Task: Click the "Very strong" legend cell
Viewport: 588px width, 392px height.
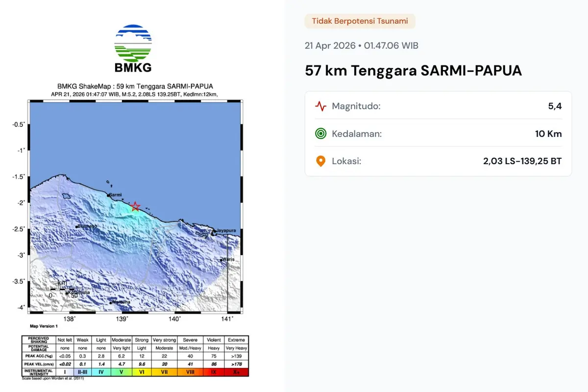Action: [164, 340]
